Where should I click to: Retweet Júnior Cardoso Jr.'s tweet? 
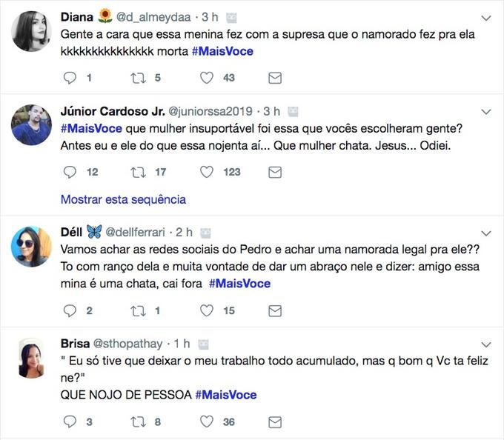tap(138, 172)
